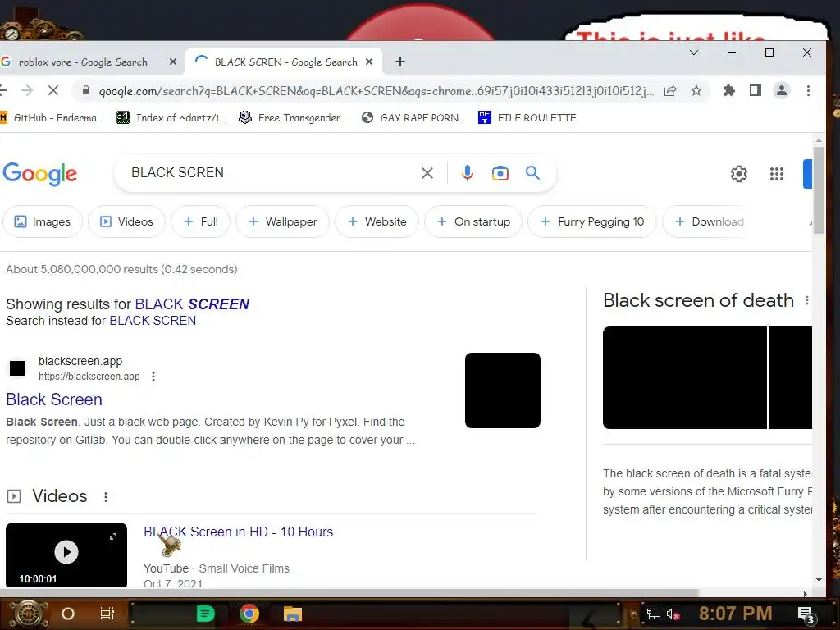This screenshot has height=630, width=840.
Task: Open the About this result dots for blackscreen.app
Action: coord(153,377)
